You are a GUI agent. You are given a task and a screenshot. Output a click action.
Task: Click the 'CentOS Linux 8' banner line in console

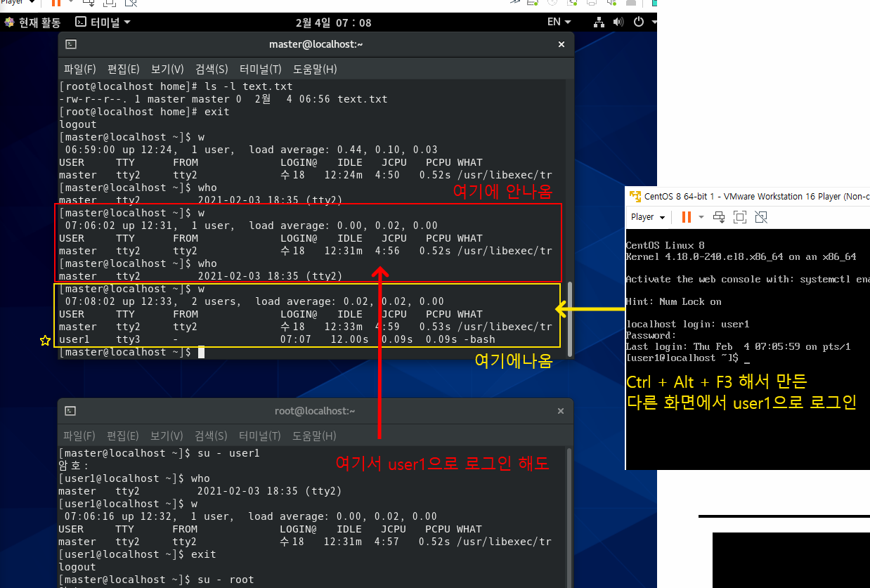click(x=665, y=246)
